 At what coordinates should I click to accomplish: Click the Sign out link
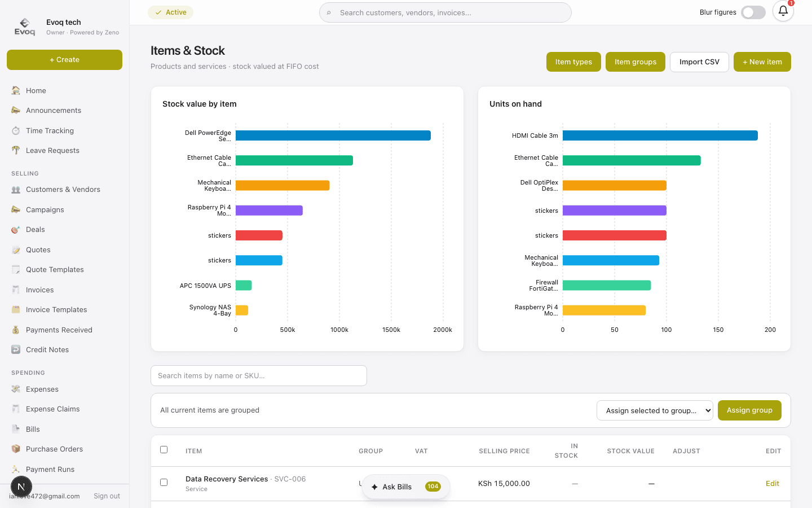tap(107, 496)
